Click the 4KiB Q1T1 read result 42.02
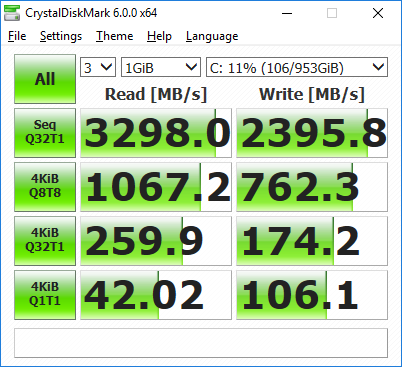This screenshot has height=367, width=402. 156,295
